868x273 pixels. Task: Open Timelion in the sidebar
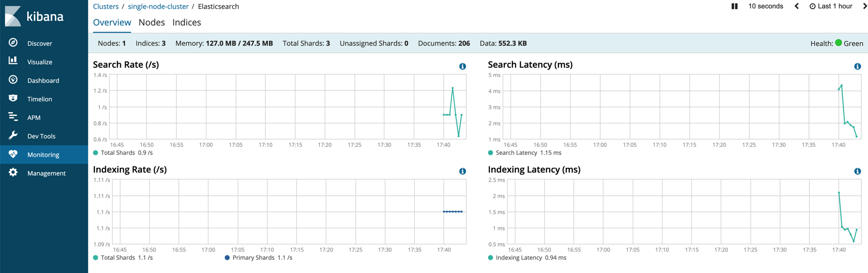(x=44, y=99)
